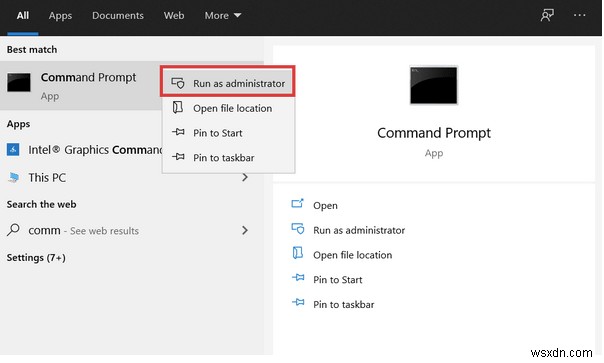Click shield icon in details pane
604x363 pixels.
pyautogui.click(x=298, y=229)
